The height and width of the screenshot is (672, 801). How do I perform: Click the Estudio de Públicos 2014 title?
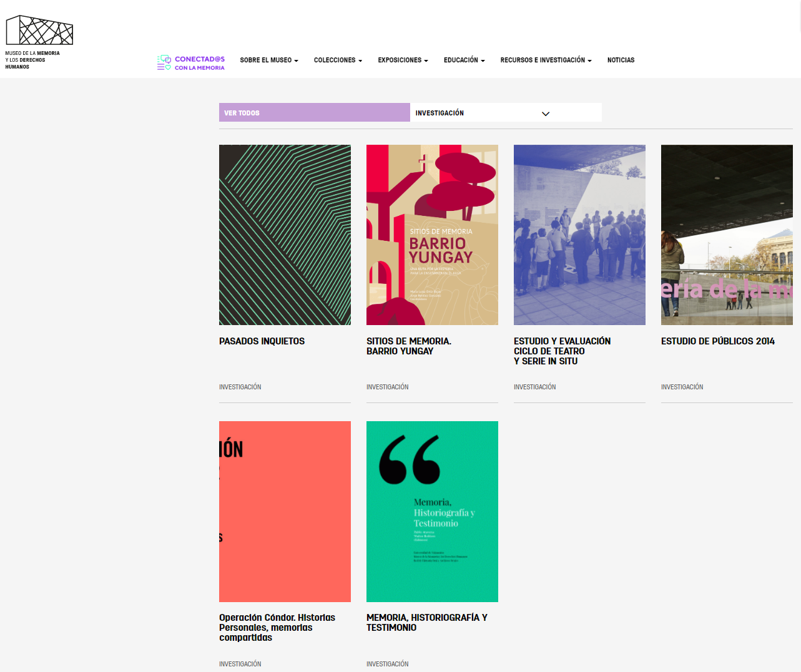click(x=718, y=341)
